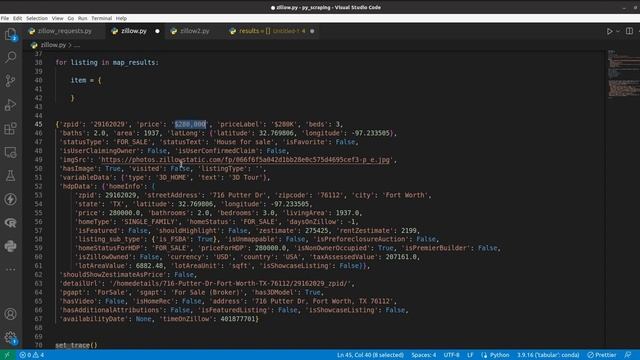Open the Edit menu
This screenshot has height=360, width=640.
(x=17, y=18)
